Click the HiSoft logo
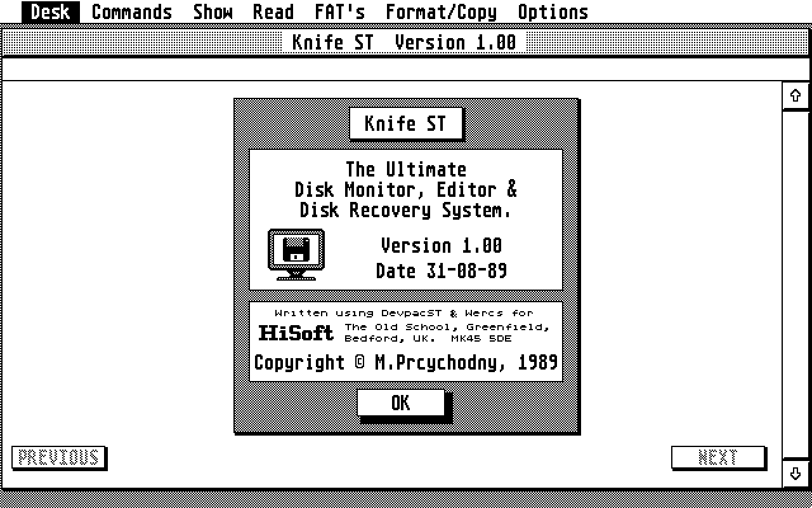The height and width of the screenshot is (508, 812). (x=296, y=333)
